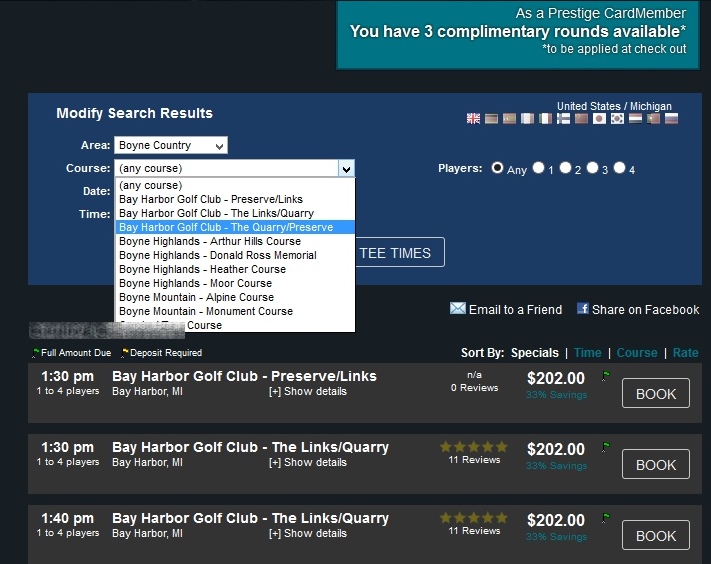
Task: Open the Area dropdown showing Boyne Country
Action: [x=170, y=146]
